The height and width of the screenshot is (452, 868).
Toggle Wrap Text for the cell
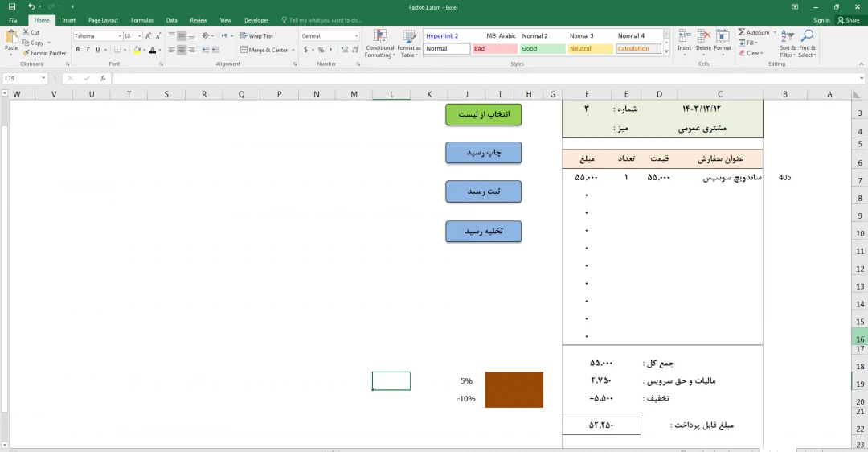(x=256, y=36)
